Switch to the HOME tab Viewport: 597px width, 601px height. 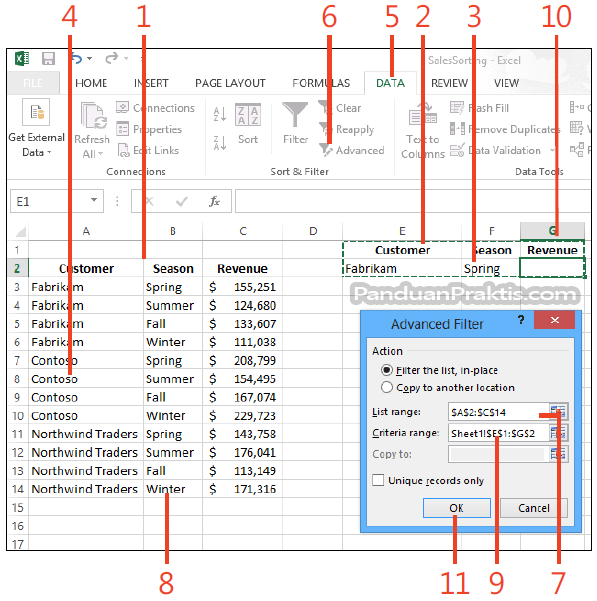coord(91,83)
